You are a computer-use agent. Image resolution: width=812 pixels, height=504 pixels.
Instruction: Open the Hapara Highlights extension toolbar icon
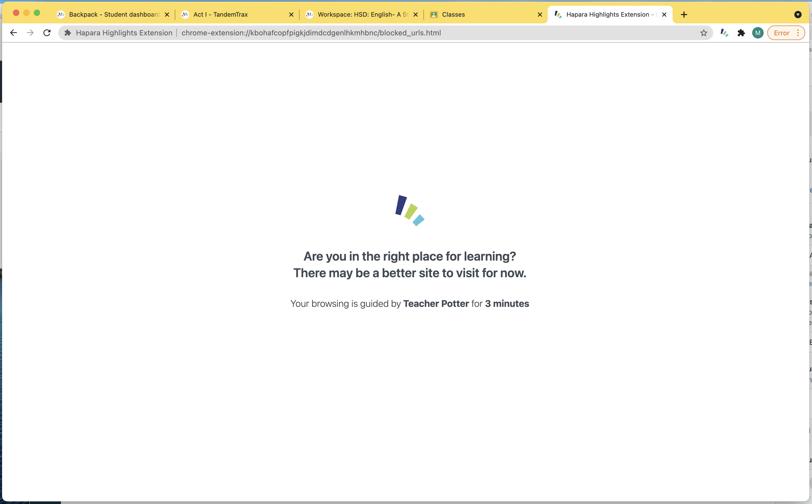click(x=724, y=33)
